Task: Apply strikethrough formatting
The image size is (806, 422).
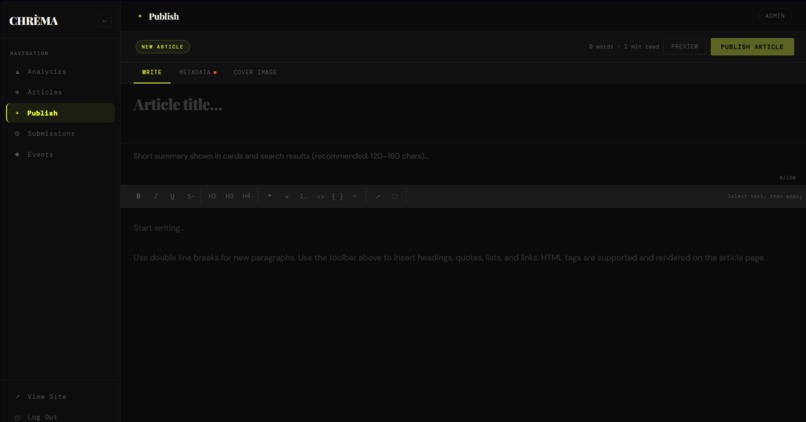Action: click(190, 196)
